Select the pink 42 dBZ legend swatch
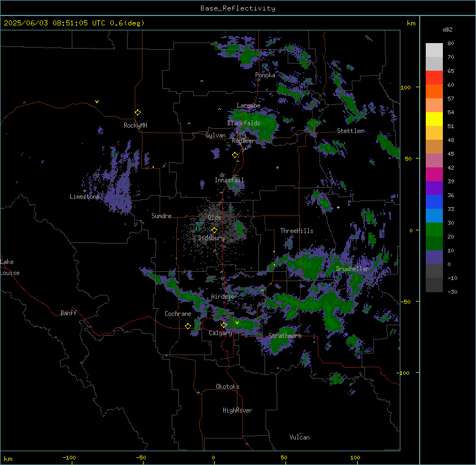Image resolution: width=476 pixels, height=465 pixels. click(x=434, y=161)
